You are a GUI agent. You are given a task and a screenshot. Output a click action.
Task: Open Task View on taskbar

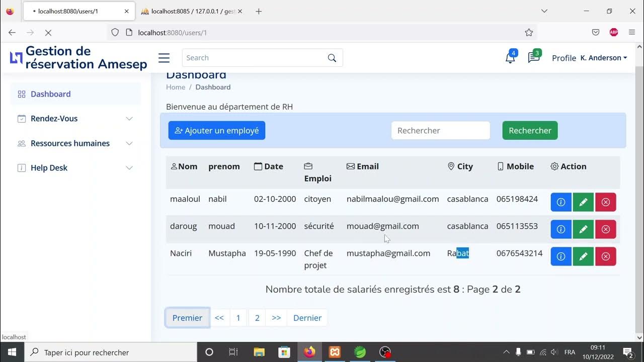point(233,352)
